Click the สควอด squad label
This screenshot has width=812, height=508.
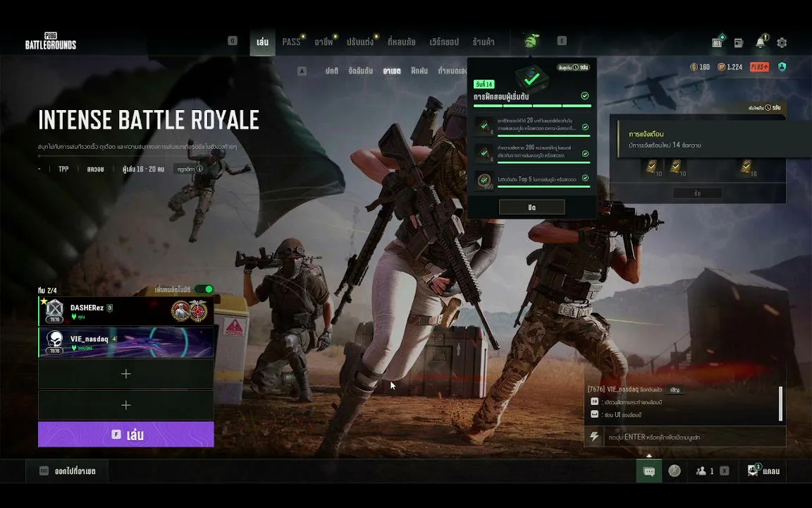pyautogui.click(x=95, y=169)
